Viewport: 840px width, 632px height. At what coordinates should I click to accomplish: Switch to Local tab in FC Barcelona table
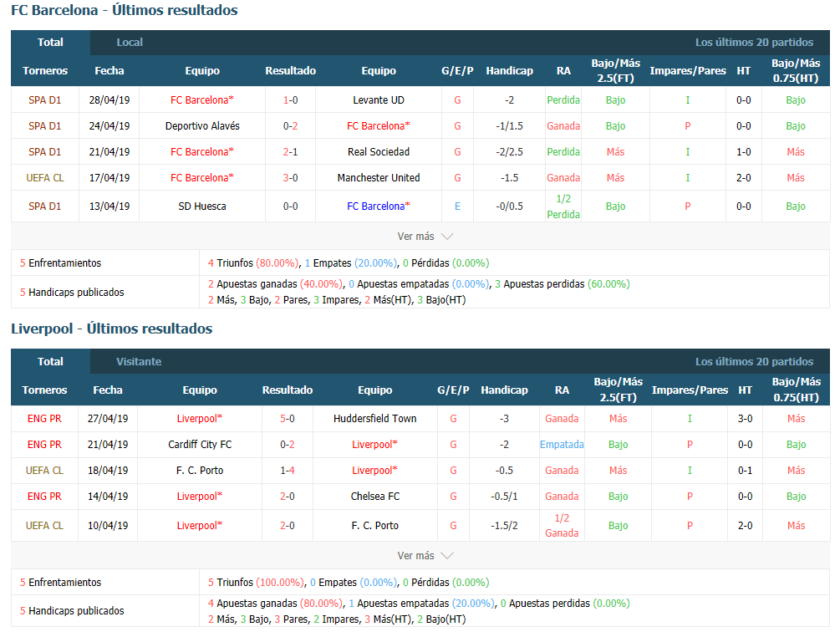tap(130, 43)
